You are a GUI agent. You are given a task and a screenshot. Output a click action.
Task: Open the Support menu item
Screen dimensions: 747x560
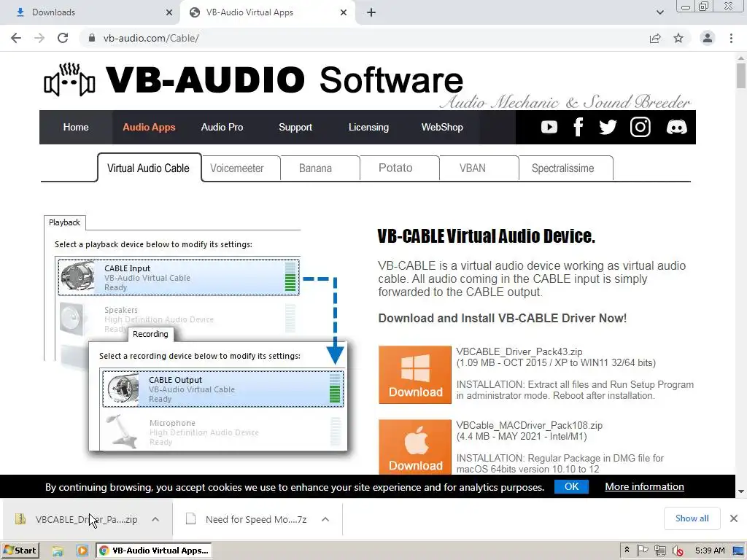295,127
